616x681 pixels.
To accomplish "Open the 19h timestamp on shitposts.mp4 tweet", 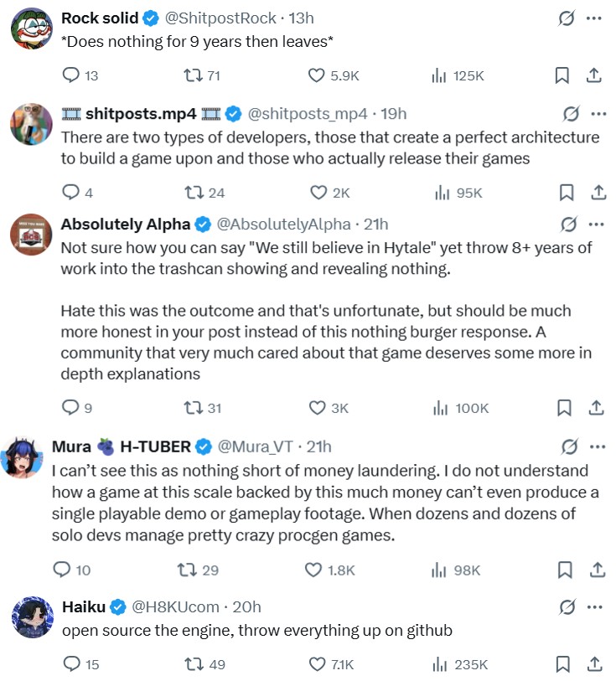I will click(393, 114).
